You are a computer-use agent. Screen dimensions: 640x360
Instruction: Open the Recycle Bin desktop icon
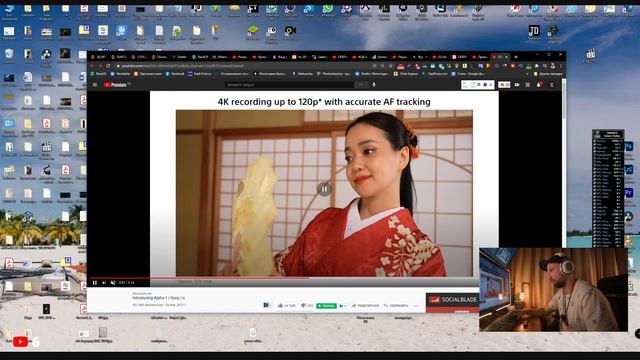pos(9,56)
